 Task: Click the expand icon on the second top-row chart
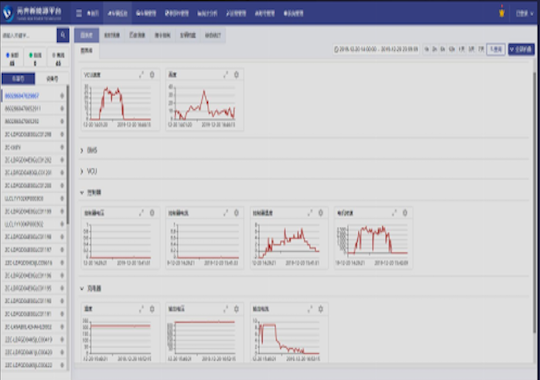click(x=226, y=75)
